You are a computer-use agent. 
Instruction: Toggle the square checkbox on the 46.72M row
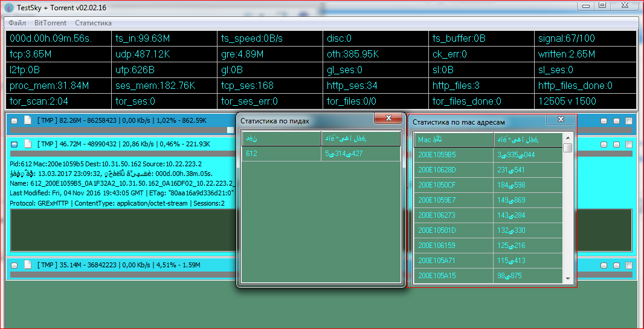pos(629,145)
